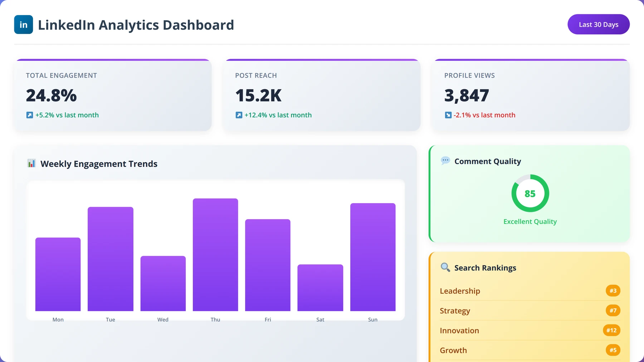Image resolution: width=644 pixels, height=362 pixels.
Task: Click the 24.8% Total Engagement value
Action: 52,96
